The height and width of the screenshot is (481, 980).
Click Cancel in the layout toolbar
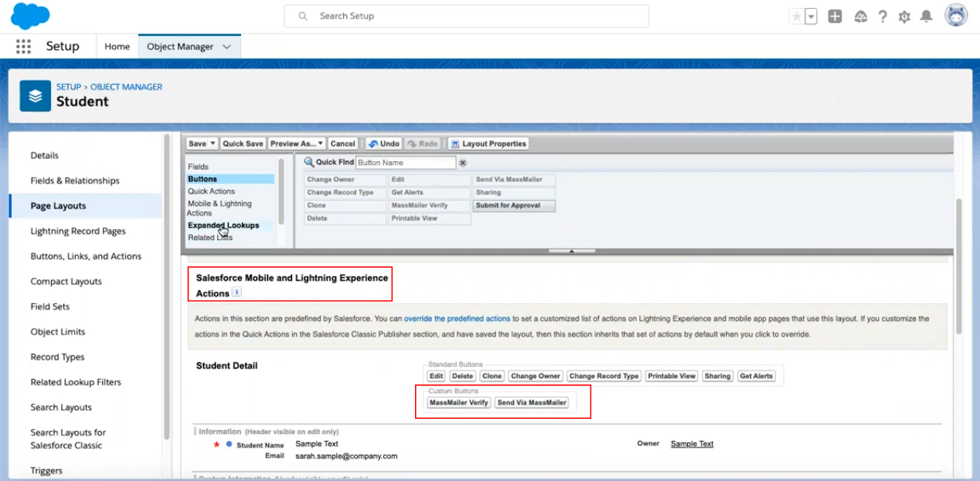342,144
